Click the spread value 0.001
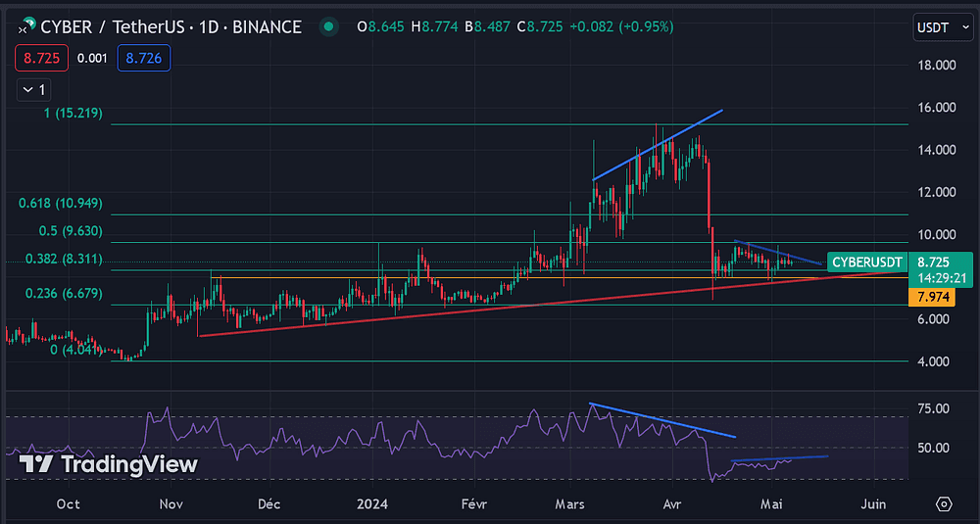 (92, 59)
